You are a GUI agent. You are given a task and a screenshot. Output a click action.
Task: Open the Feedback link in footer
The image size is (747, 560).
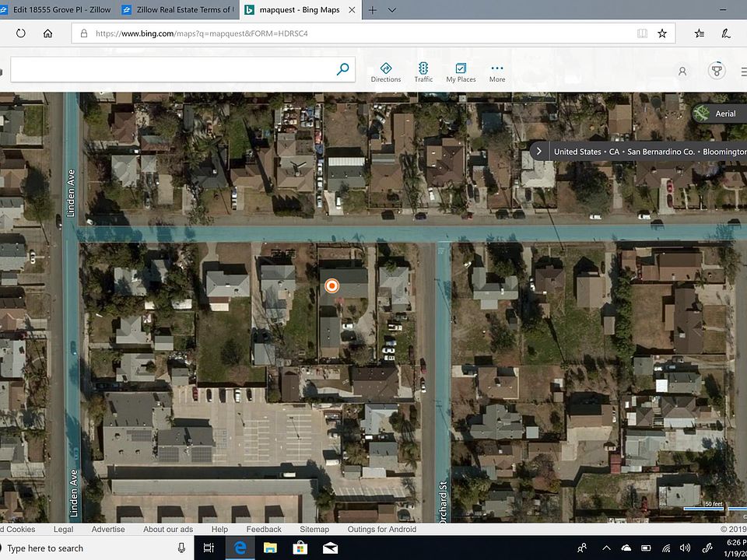(x=264, y=529)
